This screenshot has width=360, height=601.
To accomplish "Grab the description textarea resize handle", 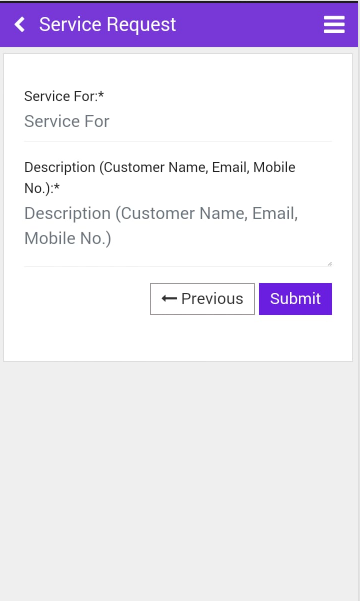I will tap(329, 263).
